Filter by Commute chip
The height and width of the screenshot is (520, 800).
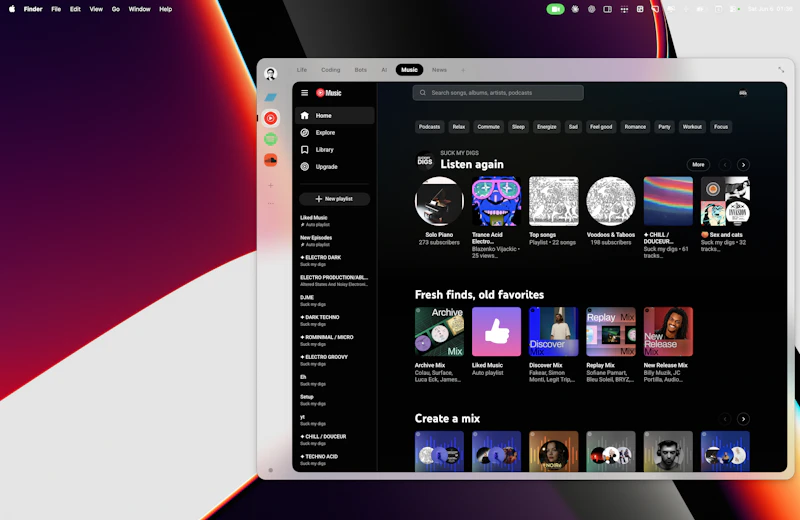point(488,127)
